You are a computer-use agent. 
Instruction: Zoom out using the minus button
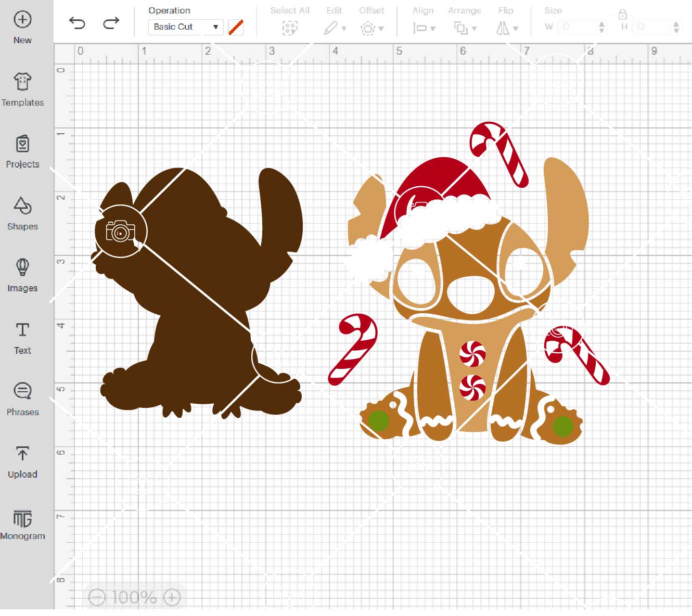click(97, 597)
